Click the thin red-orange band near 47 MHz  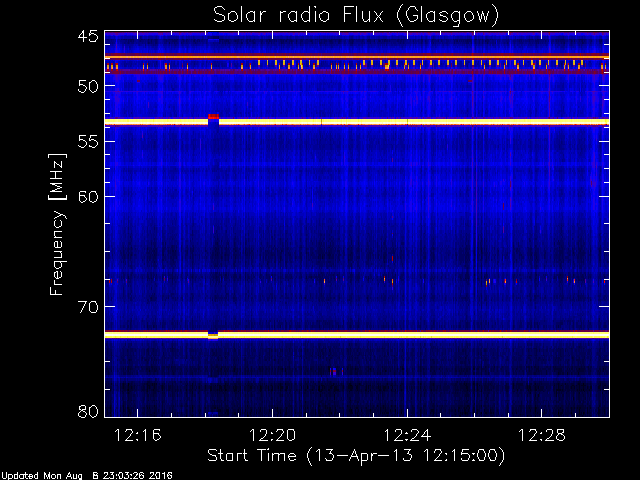pyautogui.click(x=357, y=56)
